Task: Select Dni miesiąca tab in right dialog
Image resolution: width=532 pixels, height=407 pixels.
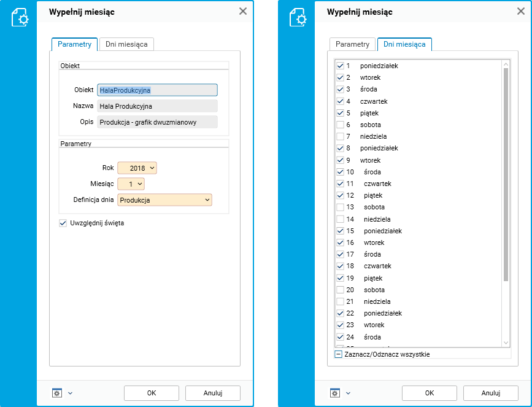Action: pyautogui.click(x=404, y=44)
